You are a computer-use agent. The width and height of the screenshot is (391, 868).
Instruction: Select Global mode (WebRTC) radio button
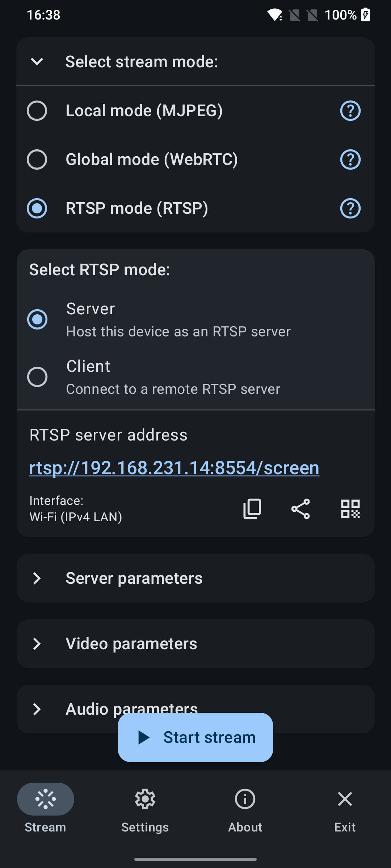click(x=37, y=159)
